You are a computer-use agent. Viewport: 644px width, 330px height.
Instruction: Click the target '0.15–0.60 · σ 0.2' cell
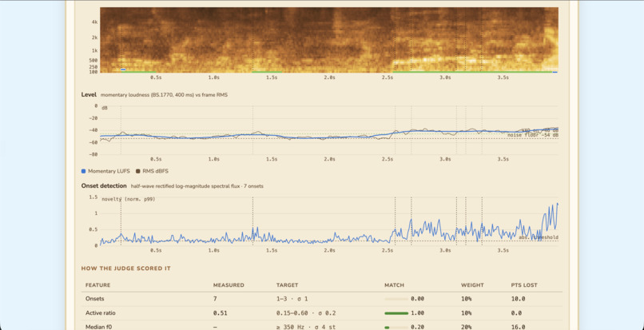point(306,313)
